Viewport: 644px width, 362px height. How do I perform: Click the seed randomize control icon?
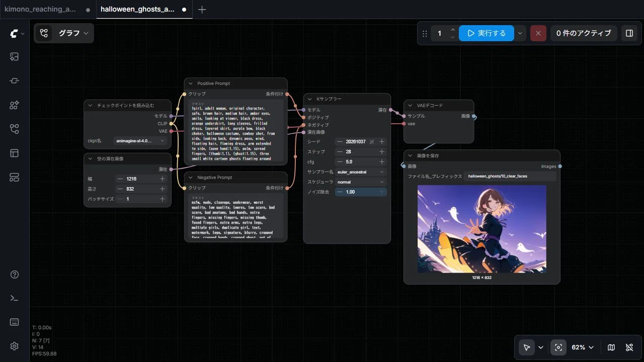tap(372, 142)
